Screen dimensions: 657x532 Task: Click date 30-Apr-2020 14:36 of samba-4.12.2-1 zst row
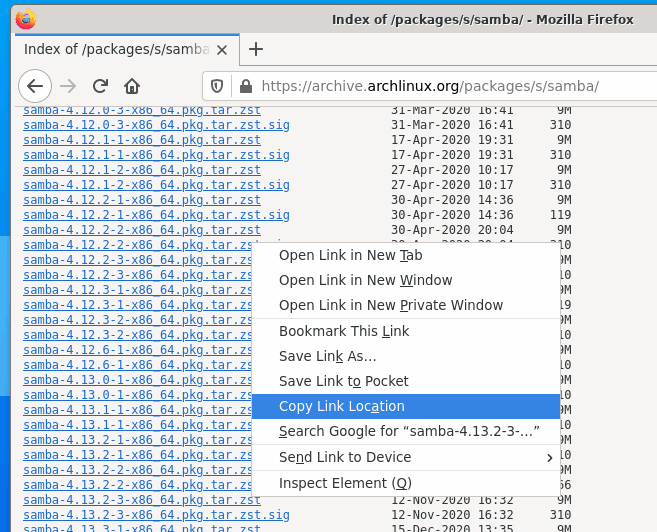point(452,200)
